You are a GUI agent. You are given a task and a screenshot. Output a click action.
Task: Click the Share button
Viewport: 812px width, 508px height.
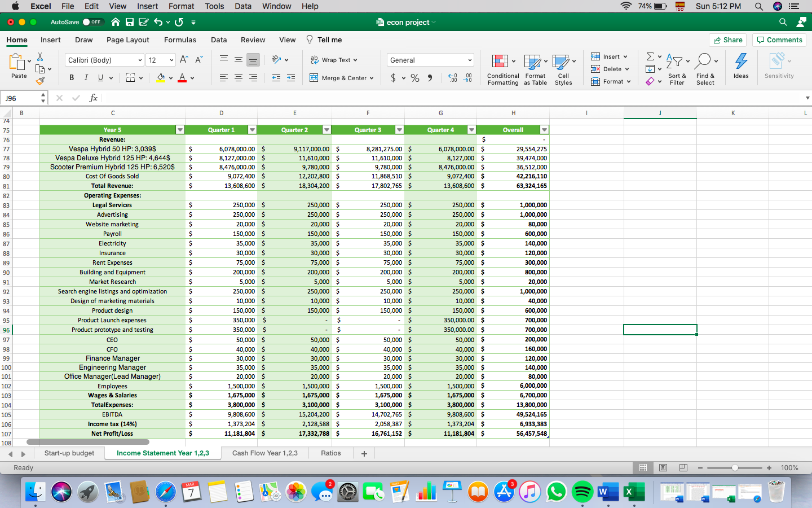coord(727,40)
